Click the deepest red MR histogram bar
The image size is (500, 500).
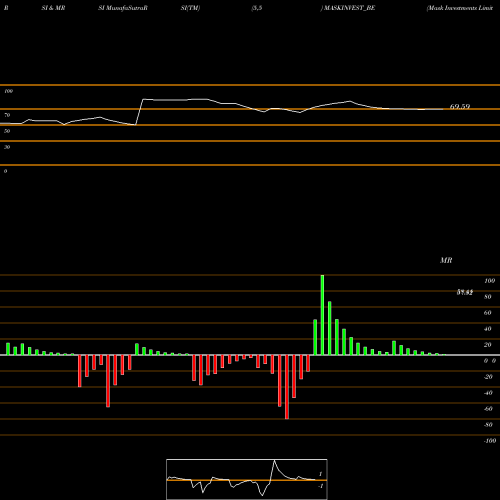(x=287, y=387)
